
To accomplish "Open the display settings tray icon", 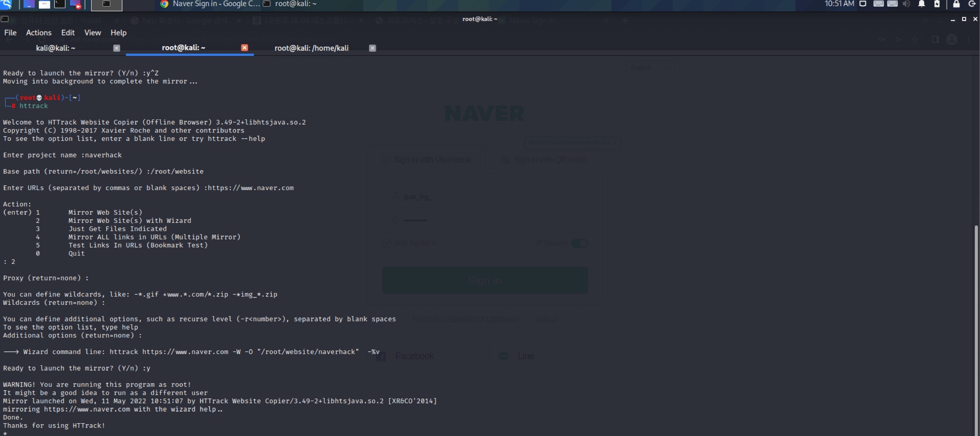I will (x=862, y=4).
